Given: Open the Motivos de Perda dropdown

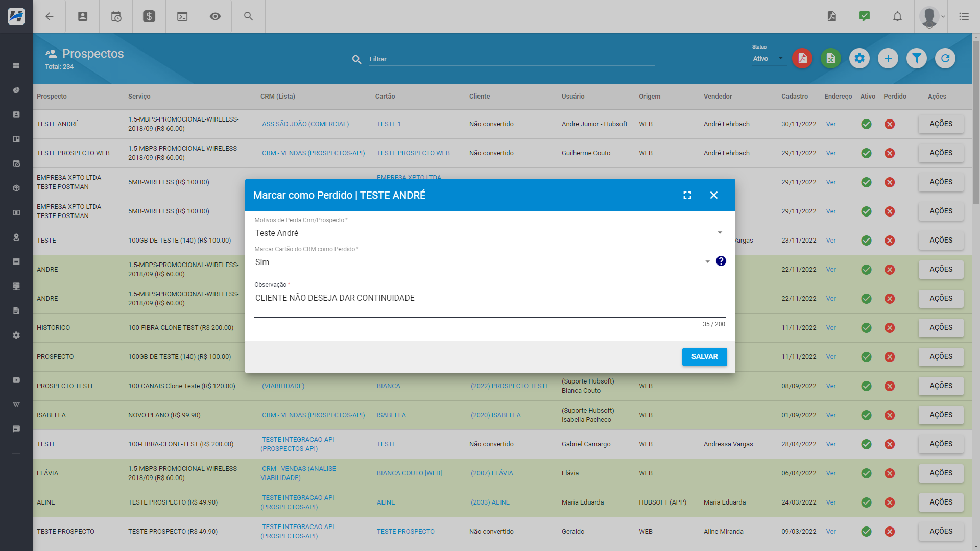Looking at the screenshot, I should click(490, 233).
